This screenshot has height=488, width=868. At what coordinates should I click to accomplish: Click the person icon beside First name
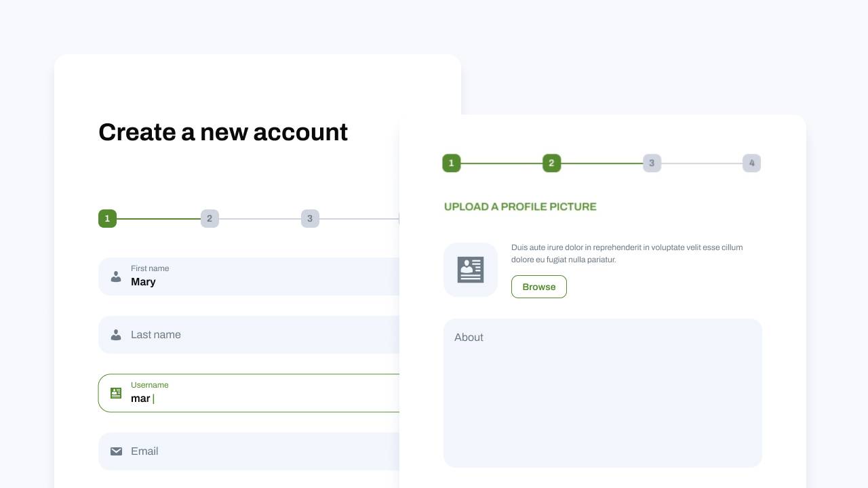click(x=116, y=277)
